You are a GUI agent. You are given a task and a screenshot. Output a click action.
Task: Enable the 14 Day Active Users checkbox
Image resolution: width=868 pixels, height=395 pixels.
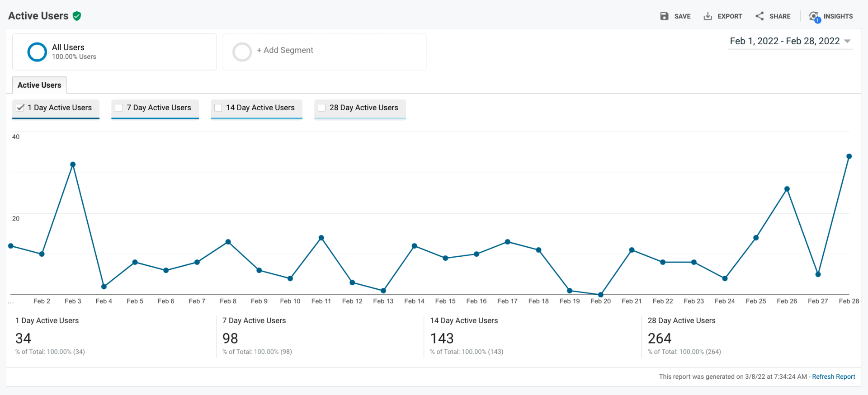pos(218,108)
